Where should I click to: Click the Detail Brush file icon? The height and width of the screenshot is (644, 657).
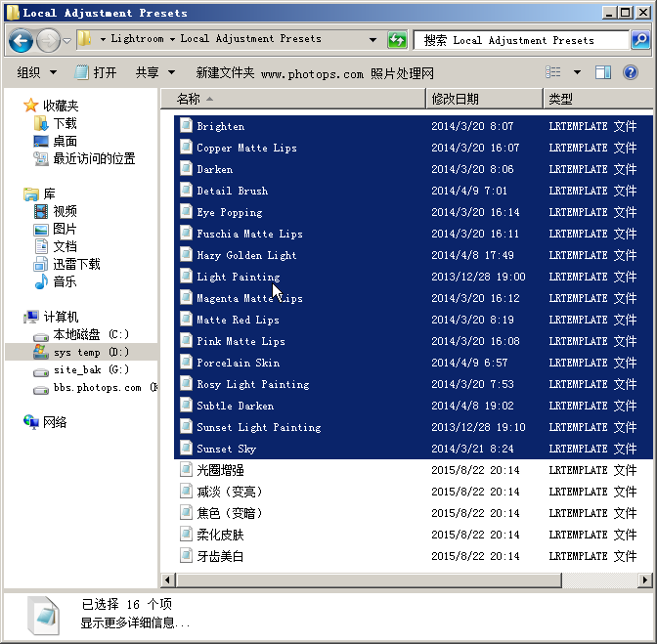[186, 190]
